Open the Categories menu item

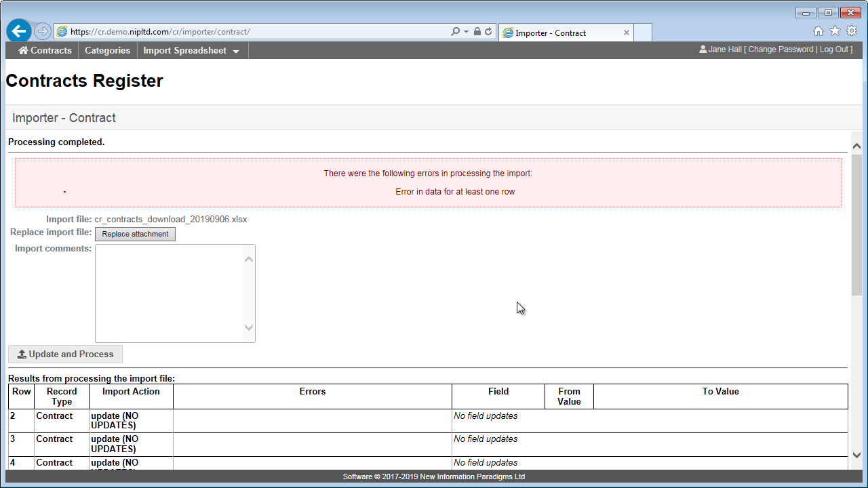[107, 51]
